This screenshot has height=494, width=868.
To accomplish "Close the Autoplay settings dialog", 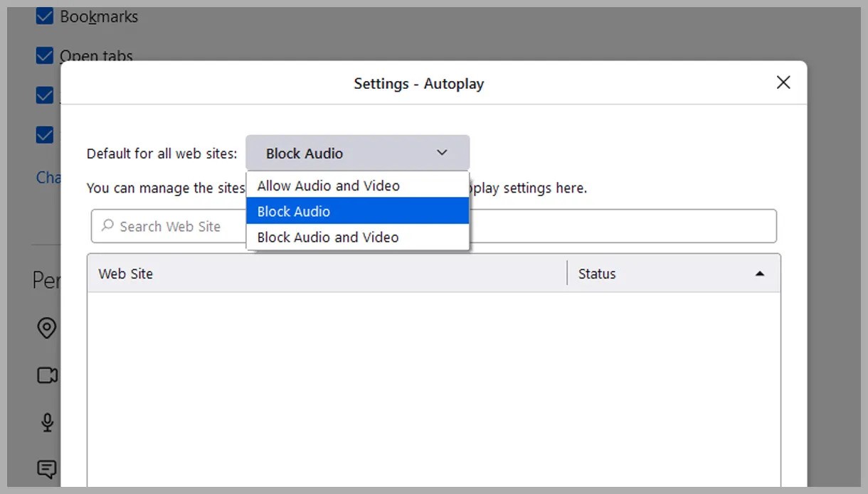I will tap(783, 82).
